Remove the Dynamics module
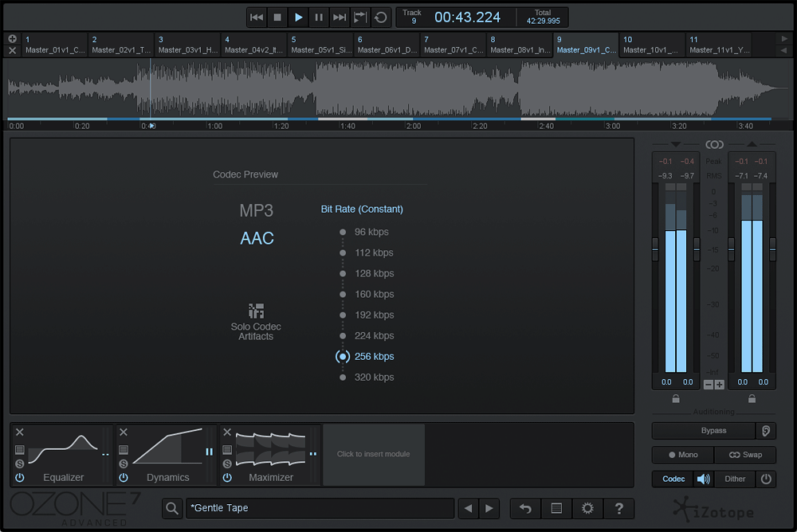The image size is (797, 532). [x=124, y=432]
